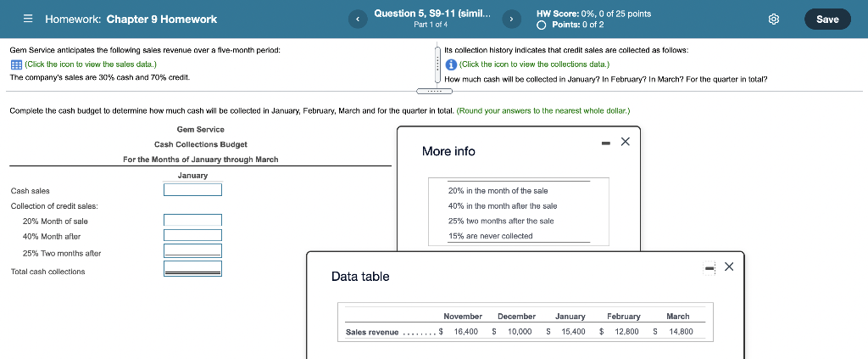
Task: Click the 16,400 November sales value
Action: click(x=466, y=332)
